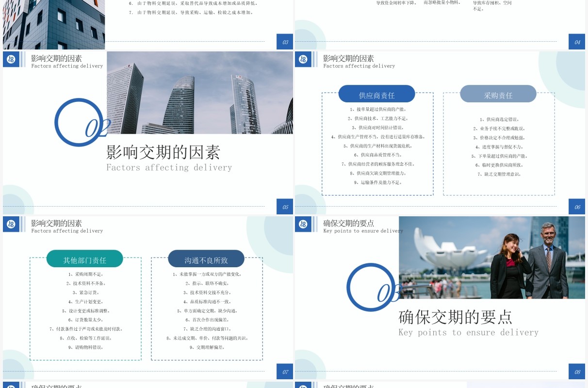Click the logo icon on slide 05
Viewport: 588px width, 388px height.
click(x=11, y=59)
